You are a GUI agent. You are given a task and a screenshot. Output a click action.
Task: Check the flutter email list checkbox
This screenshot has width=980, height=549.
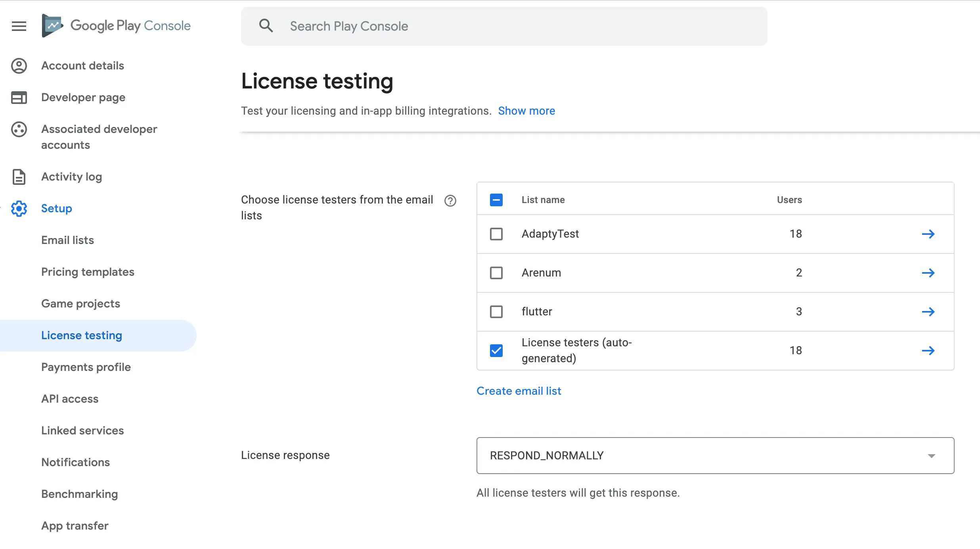(x=496, y=312)
